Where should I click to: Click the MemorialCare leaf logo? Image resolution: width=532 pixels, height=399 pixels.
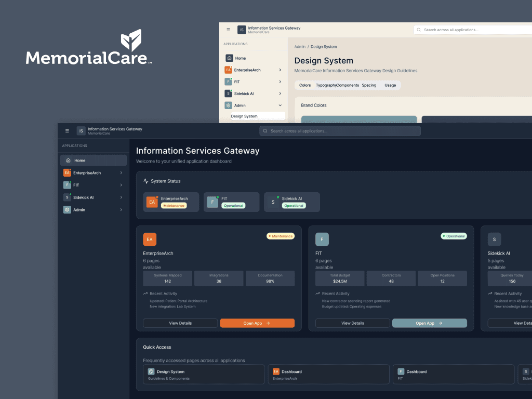click(x=131, y=40)
